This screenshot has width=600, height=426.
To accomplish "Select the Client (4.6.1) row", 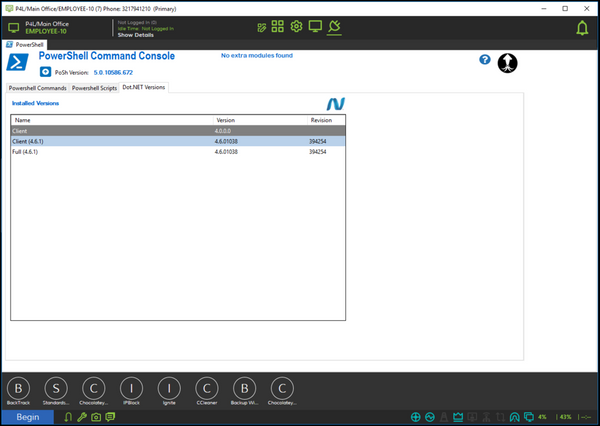I will [x=178, y=141].
